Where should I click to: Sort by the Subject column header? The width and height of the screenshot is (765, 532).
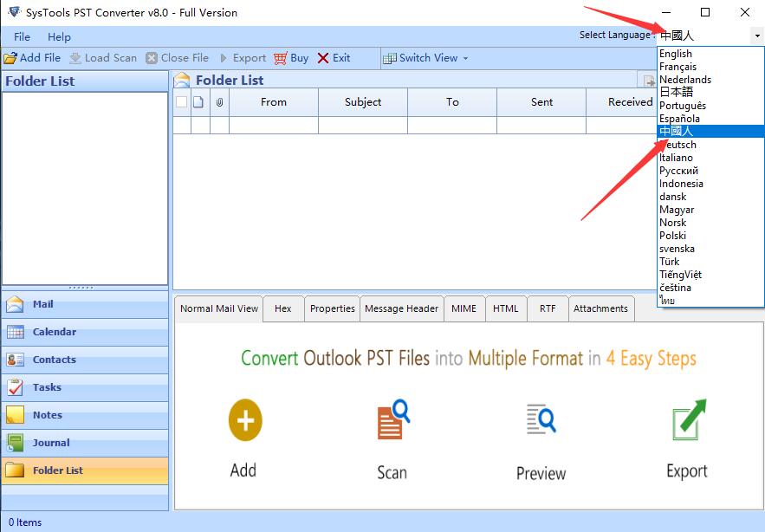coord(363,102)
